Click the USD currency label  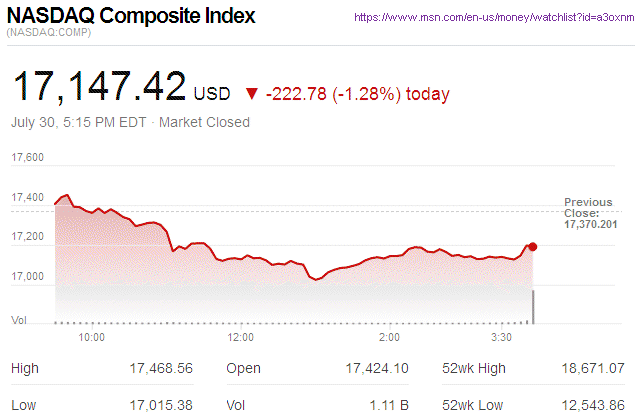pyautogui.click(x=212, y=94)
